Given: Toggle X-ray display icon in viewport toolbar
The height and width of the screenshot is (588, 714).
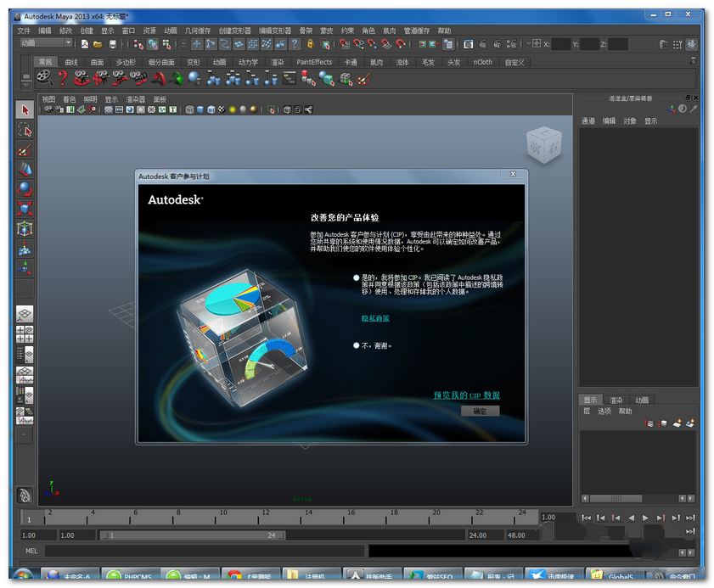Looking at the screenshot, I should coord(287,109).
